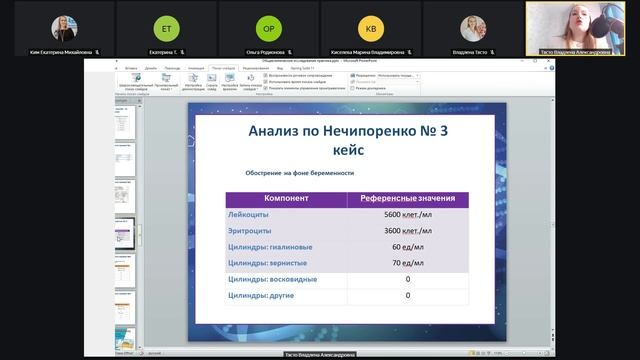Viewport: 640px width, 360px height.
Task: Open the Resolution dropdown in Monitors group
Action: tap(398, 76)
